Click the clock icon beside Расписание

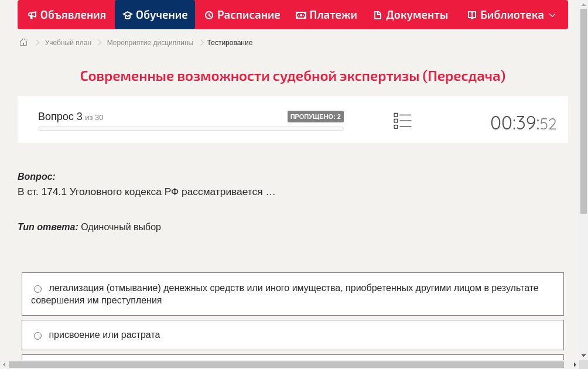point(210,15)
